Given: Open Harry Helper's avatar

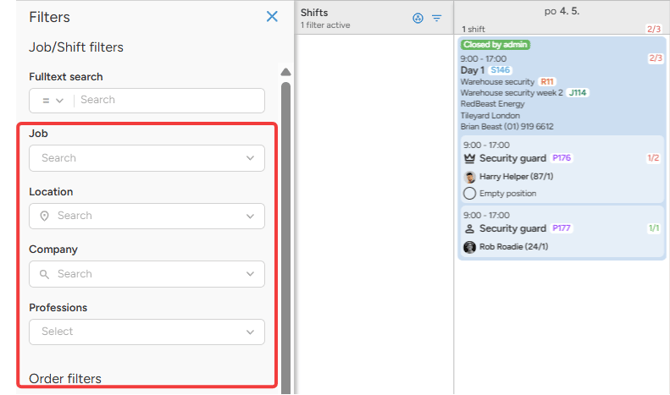Looking at the screenshot, I should (470, 177).
